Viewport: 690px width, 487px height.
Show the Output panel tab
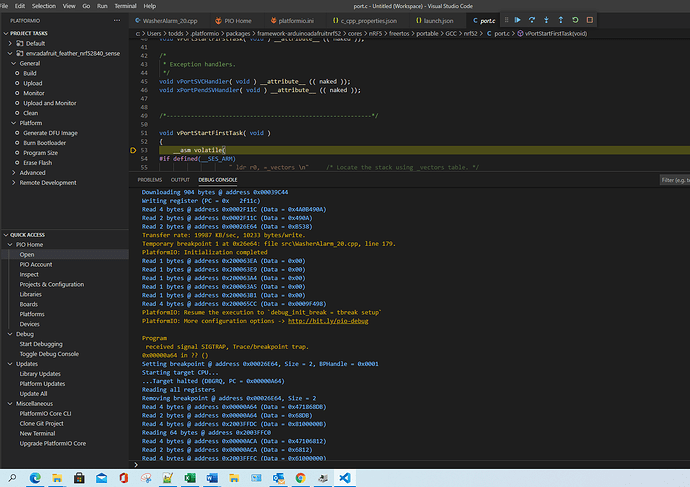pyautogui.click(x=180, y=180)
